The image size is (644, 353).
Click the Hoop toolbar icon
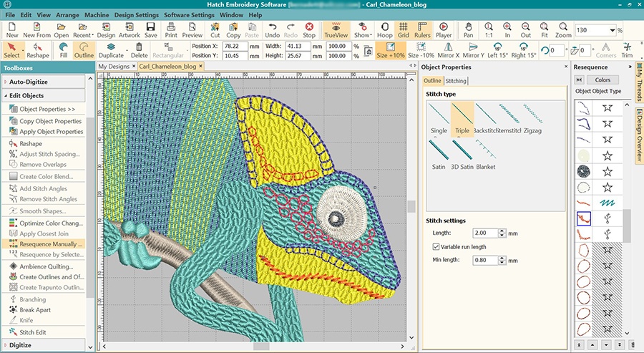click(x=385, y=29)
